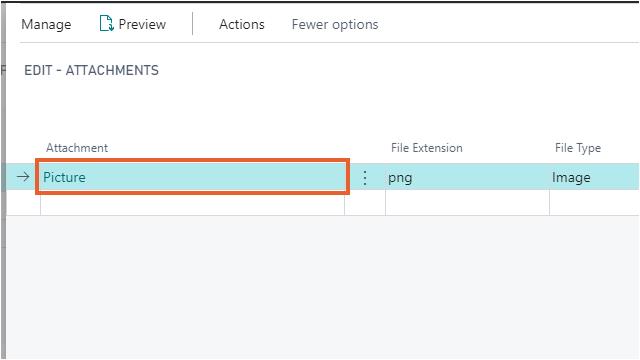Image resolution: width=640 pixels, height=360 pixels.
Task: Select the blank row's left selector area
Action: point(23,203)
